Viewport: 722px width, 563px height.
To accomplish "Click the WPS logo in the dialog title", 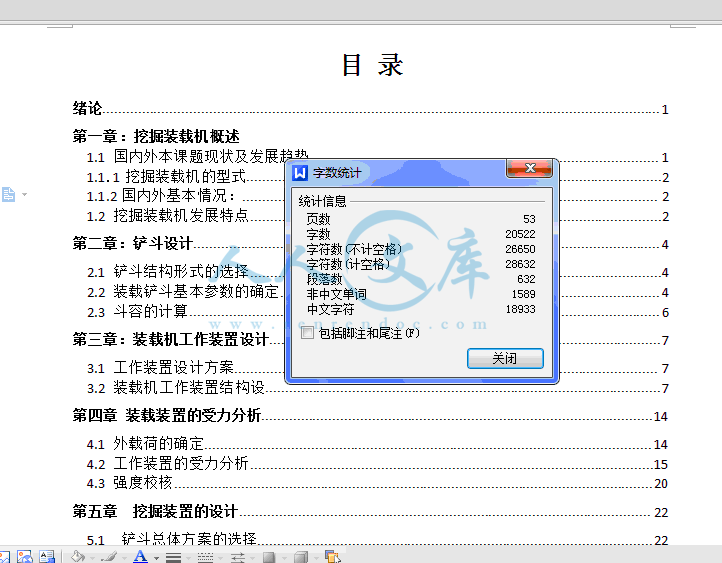I will 300,173.
